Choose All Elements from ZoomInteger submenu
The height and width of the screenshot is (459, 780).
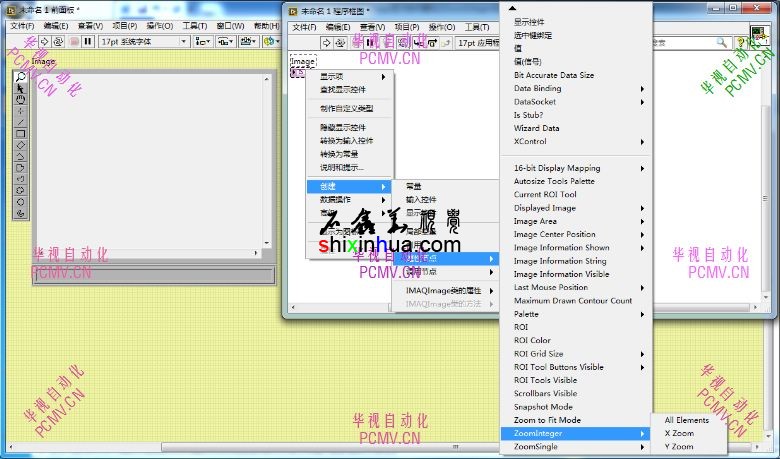tap(686, 420)
